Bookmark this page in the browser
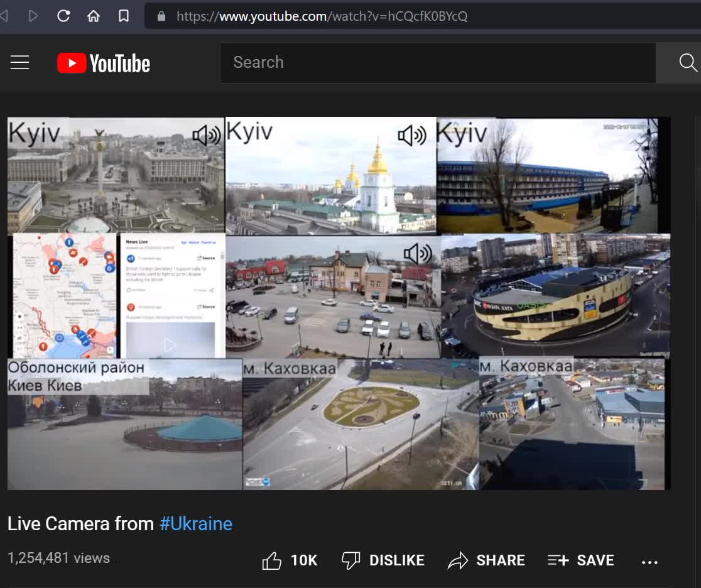This screenshot has height=588, width=701. point(124,16)
